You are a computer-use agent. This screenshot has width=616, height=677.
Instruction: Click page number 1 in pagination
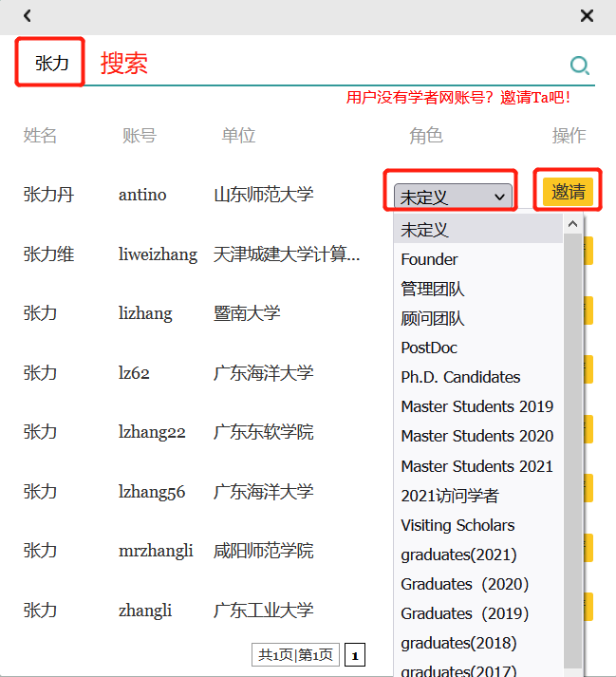(354, 655)
